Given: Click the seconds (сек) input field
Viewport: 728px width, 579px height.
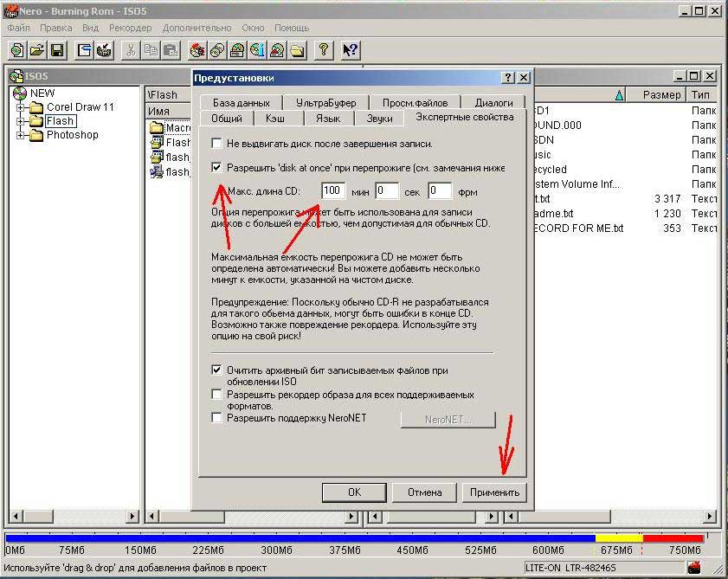Looking at the screenshot, I should (387, 190).
